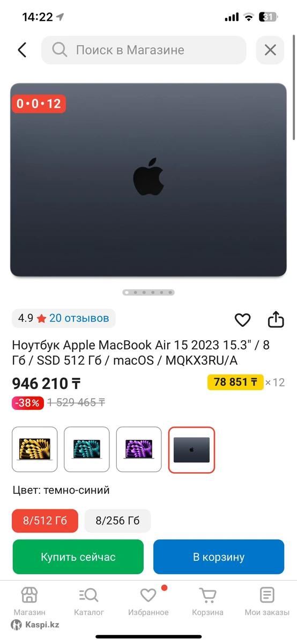
Task: Open the Корзина cart tab
Action: 207,601
